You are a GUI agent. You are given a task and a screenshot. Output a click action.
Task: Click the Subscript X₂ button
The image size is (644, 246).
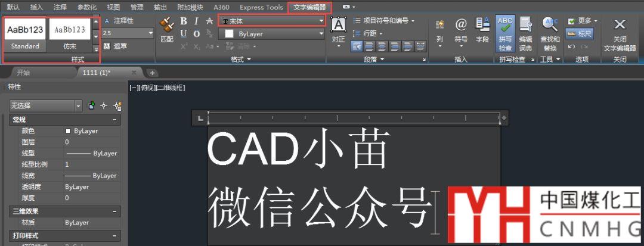pyautogui.click(x=197, y=46)
